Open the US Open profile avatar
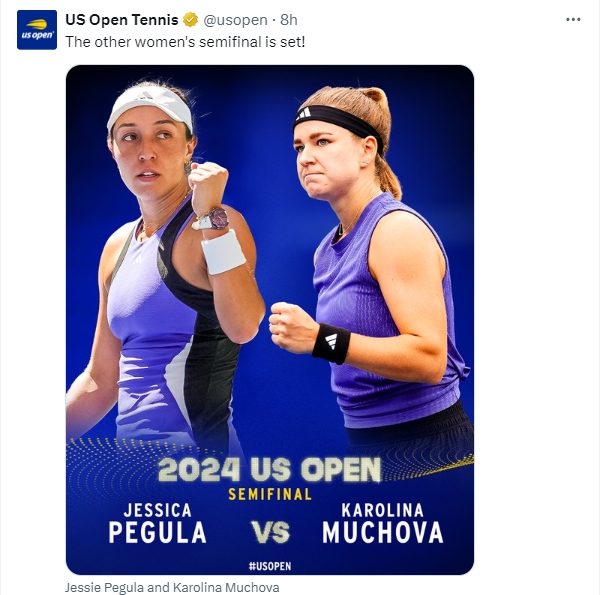This screenshot has height=595, width=602. click(37, 30)
